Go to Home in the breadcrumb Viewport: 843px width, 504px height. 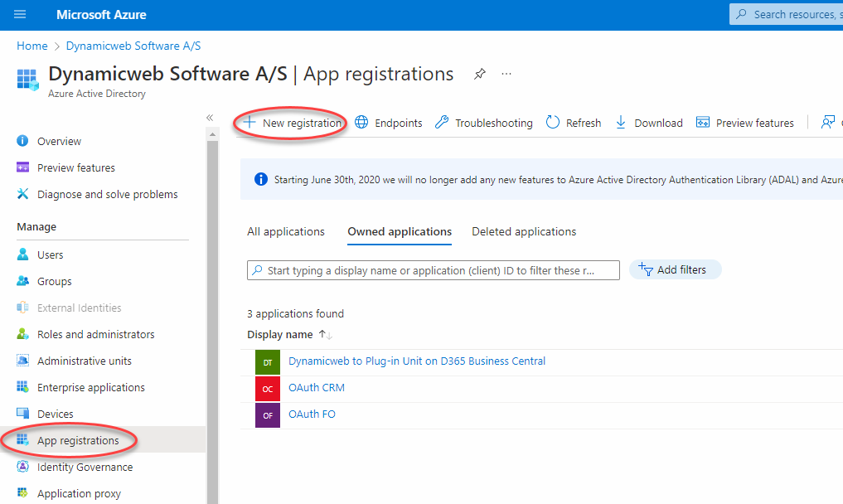[32, 46]
